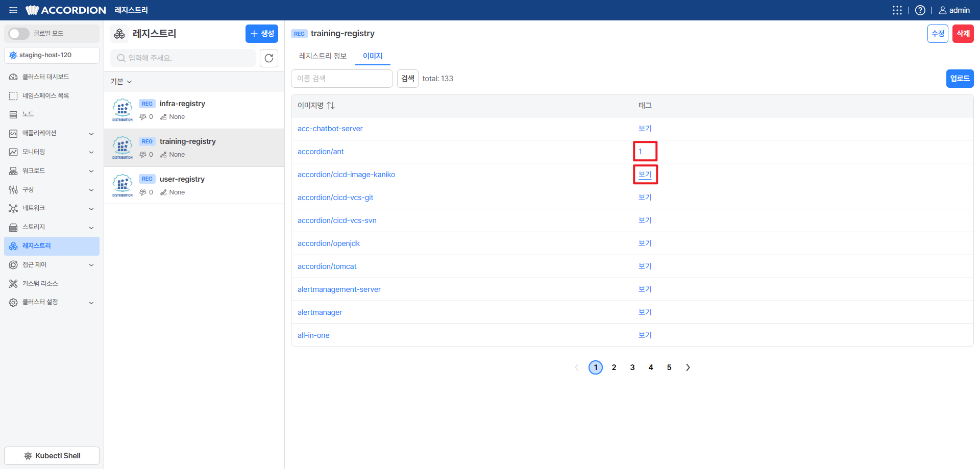
Task: Open the staging-host-120 cluster selector
Action: pos(52,55)
